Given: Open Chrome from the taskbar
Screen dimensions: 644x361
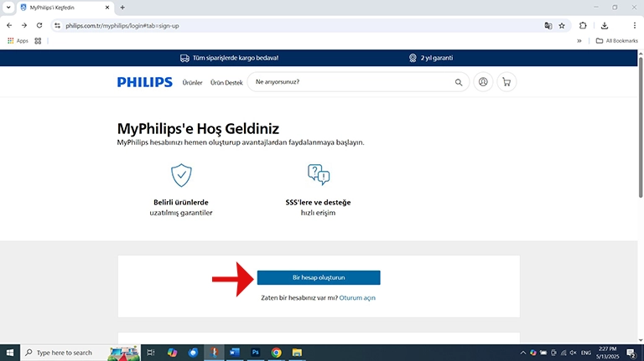Looking at the screenshot, I should [x=277, y=353].
